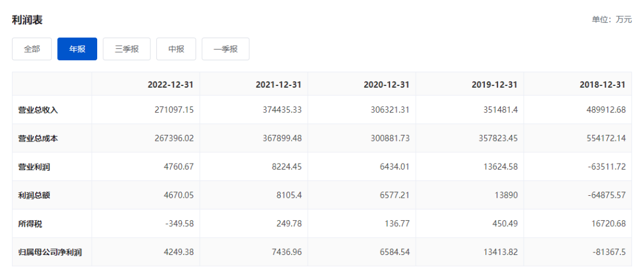The height and width of the screenshot is (280, 644).
Task: Click the -349.58 income tax cell
Action: (180, 224)
